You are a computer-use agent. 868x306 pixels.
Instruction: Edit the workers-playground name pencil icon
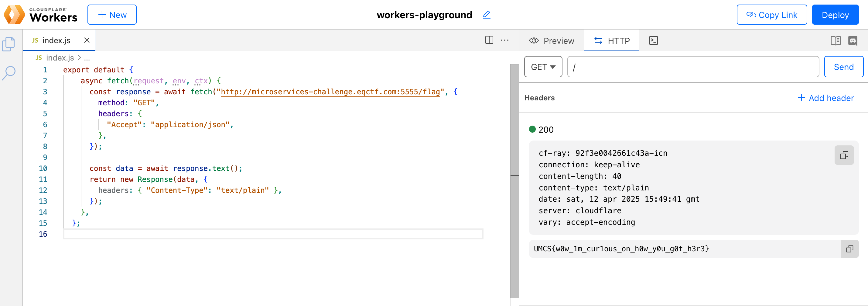[x=487, y=15]
